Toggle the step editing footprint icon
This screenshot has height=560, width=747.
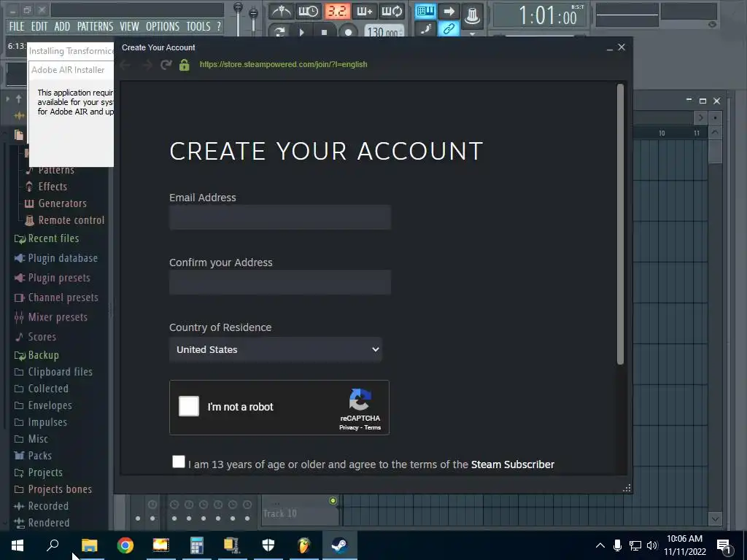pyautogui.click(x=425, y=29)
